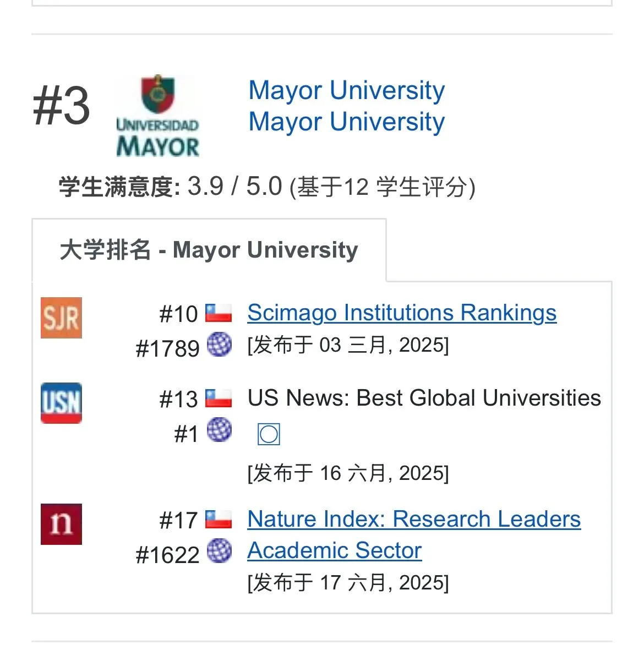Click globe icon beside #1622

point(219,551)
